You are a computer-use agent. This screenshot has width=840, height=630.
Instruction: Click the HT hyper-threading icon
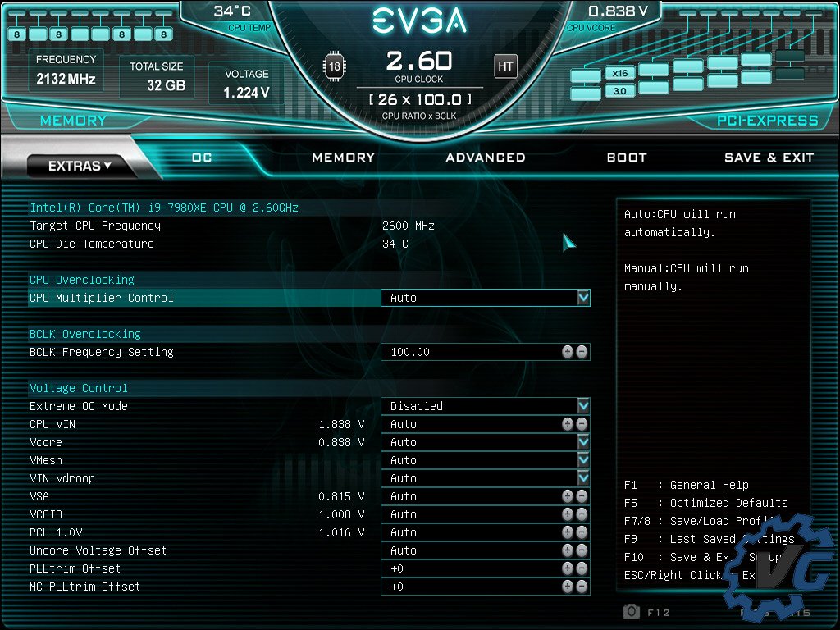click(x=505, y=66)
